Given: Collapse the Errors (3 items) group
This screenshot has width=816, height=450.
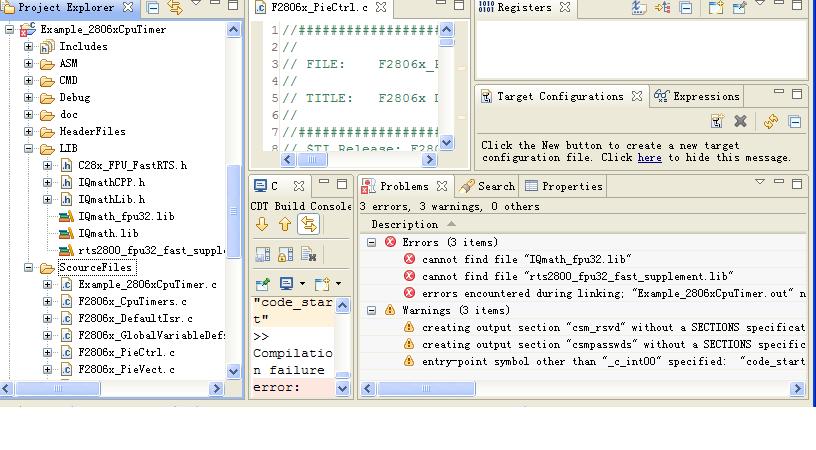Looking at the screenshot, I should [372, 242].
